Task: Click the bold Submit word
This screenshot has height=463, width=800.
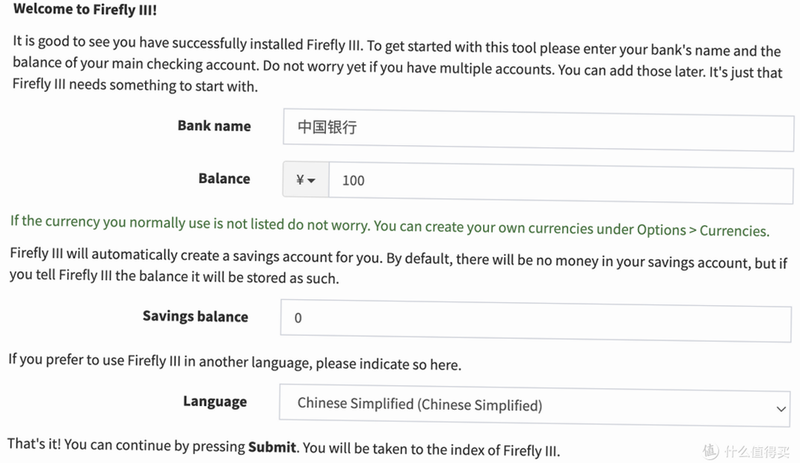Action: click(272, 447)
